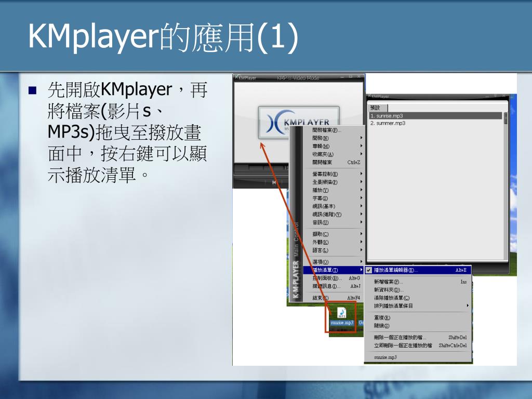Screen dimensions: 532x399
Task: Expand the 視訊(基本) submenu
Action: (333, 206)
